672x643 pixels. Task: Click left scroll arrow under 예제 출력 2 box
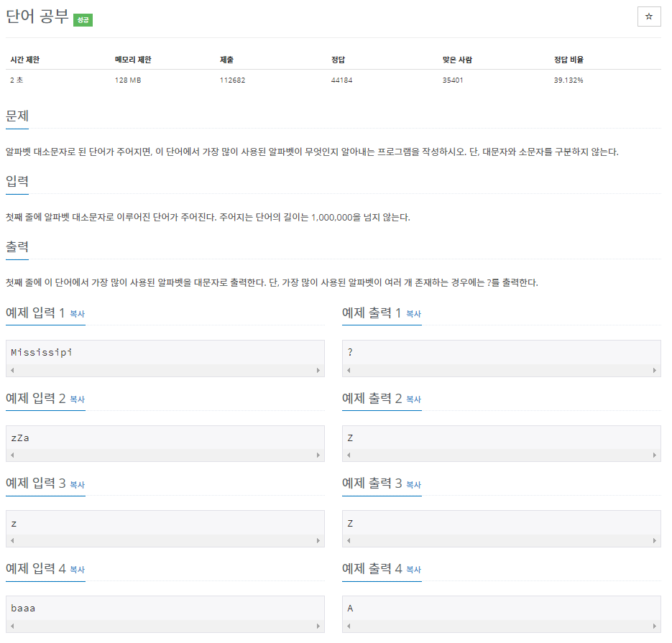pyautogui.click(x=349, y=455)
